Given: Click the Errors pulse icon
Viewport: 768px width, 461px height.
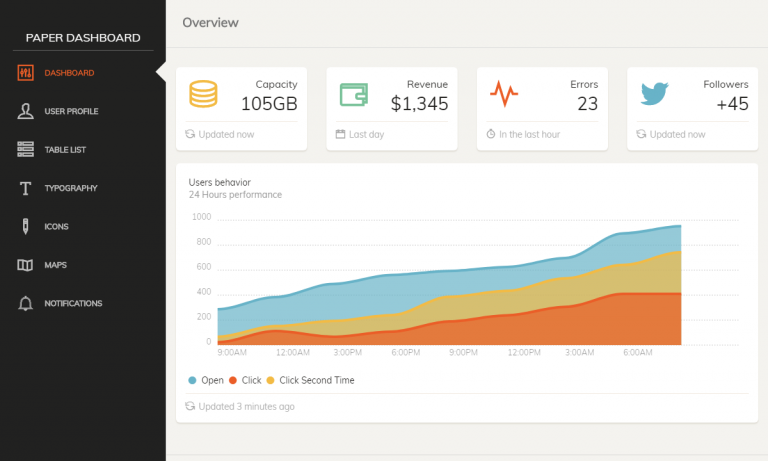Looking at the screenshot, I should (x=504, y=94).
